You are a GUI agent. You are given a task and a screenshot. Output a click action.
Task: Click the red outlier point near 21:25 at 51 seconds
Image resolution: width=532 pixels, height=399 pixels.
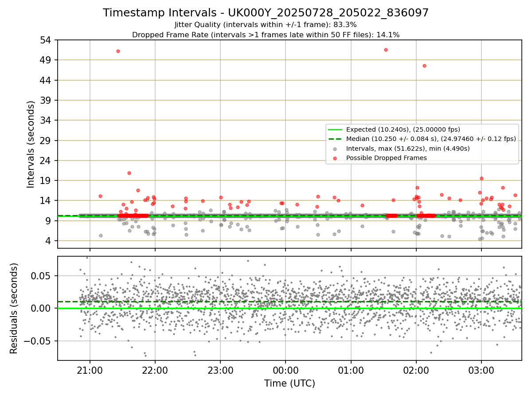tap(118, 51)
